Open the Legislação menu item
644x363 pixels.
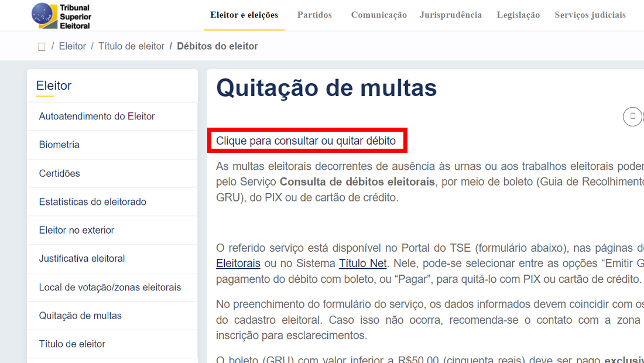coord(518,15)
